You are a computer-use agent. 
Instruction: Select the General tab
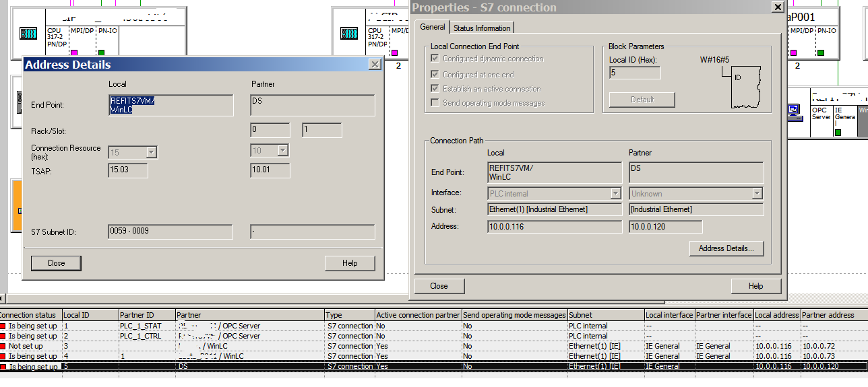pyautogui.click(x=432, y=27)
